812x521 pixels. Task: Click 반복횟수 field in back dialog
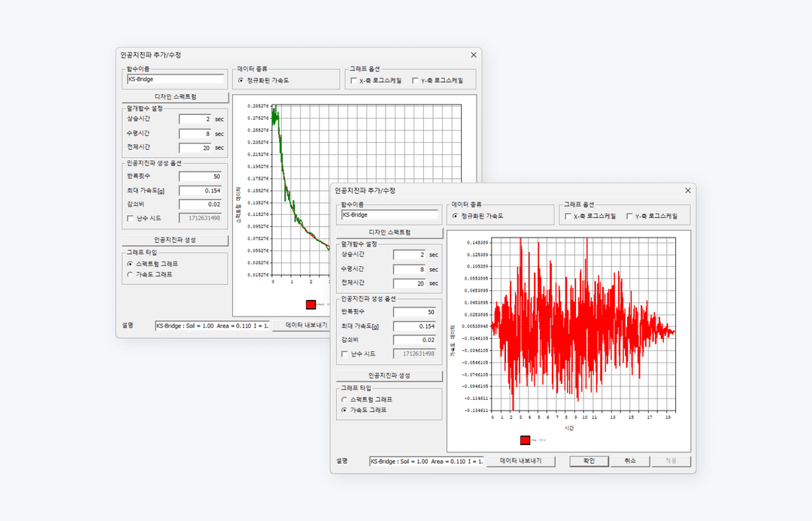[200, 177]
